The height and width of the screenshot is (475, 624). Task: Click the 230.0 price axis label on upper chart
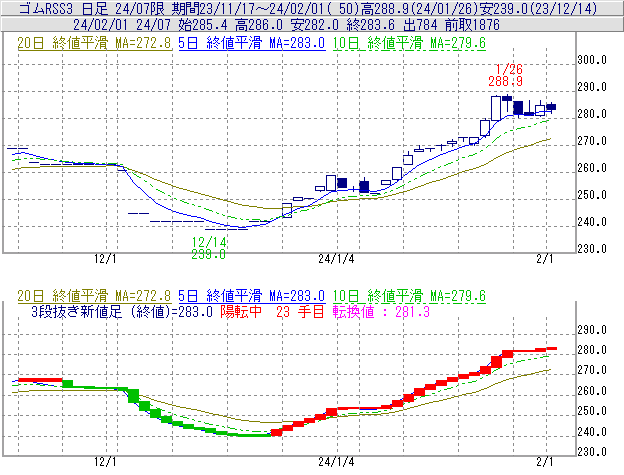[x=592, y=249]
